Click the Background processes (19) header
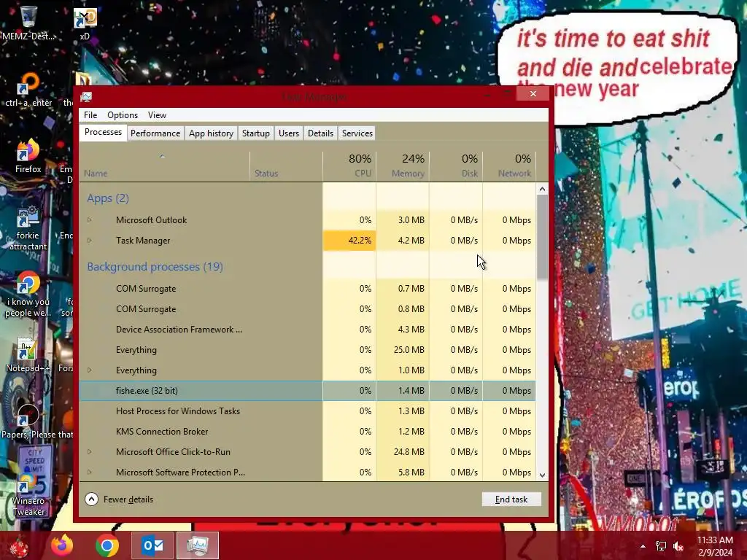Viewport: 747px width, 560px height. click(x=155, y=267)
